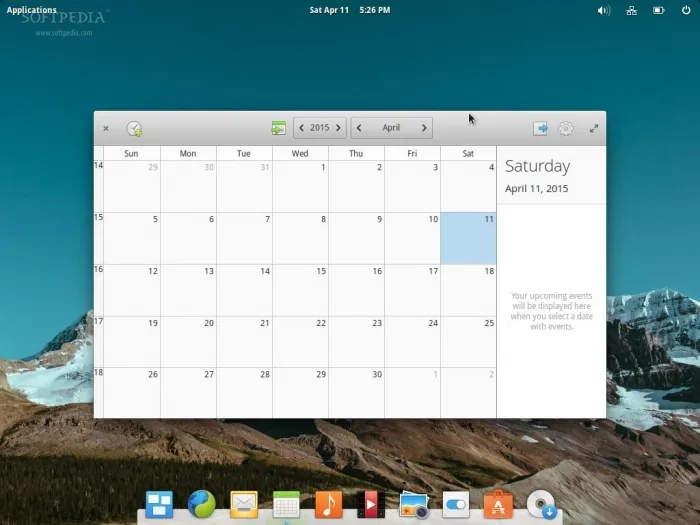Screen dimensions: 700x525
Task: Select April 13 day cell
Action: 188,290
